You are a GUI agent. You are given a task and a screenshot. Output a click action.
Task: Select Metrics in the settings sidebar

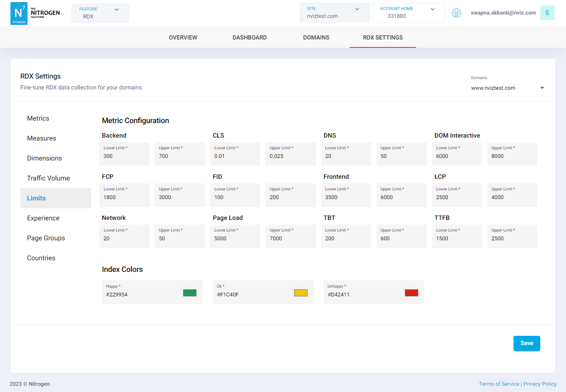(38, 118)
